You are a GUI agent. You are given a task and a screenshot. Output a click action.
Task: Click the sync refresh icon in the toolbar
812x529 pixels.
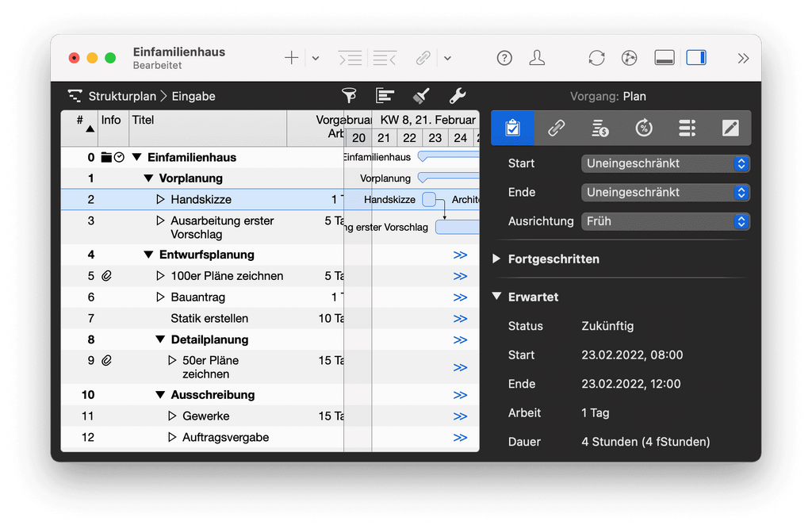point(596,57)
